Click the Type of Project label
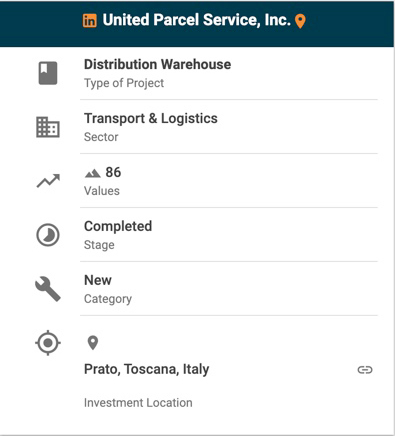 click(x=124, y=83)
